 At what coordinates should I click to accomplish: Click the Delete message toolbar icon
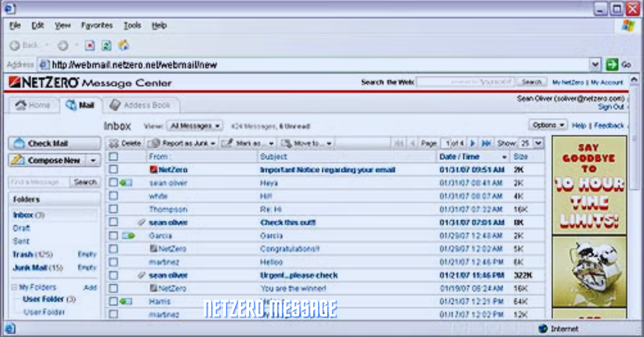point(113,143)
